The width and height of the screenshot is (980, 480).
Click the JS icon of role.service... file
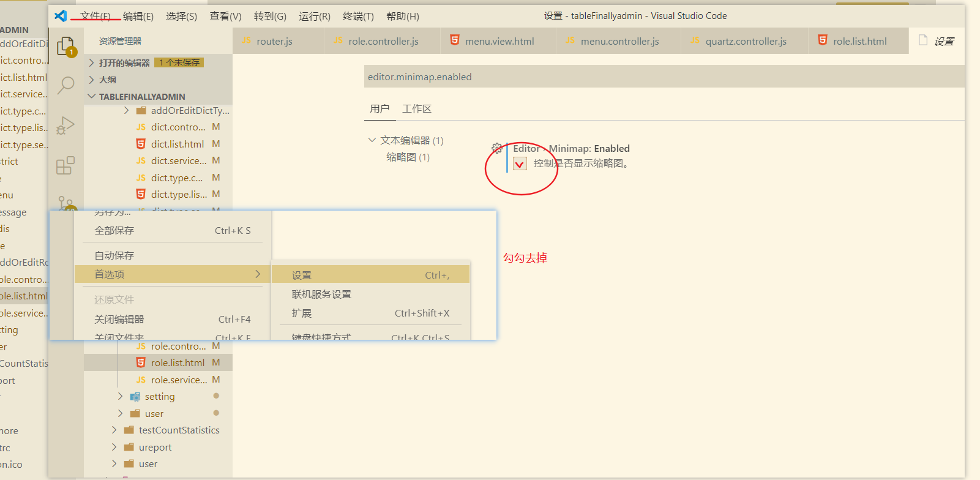pos(141,380)
